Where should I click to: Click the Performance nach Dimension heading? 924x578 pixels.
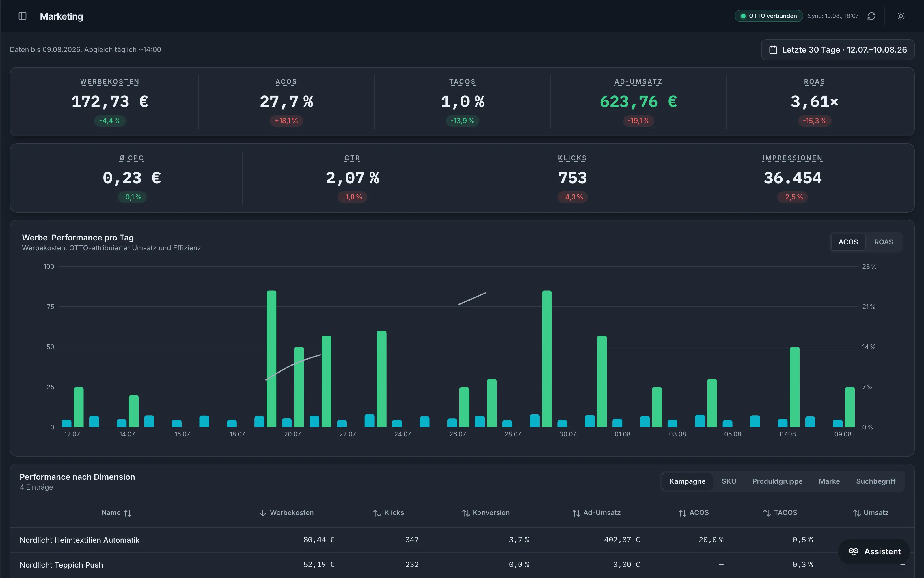pyautogui.click(x=77, y=477)
